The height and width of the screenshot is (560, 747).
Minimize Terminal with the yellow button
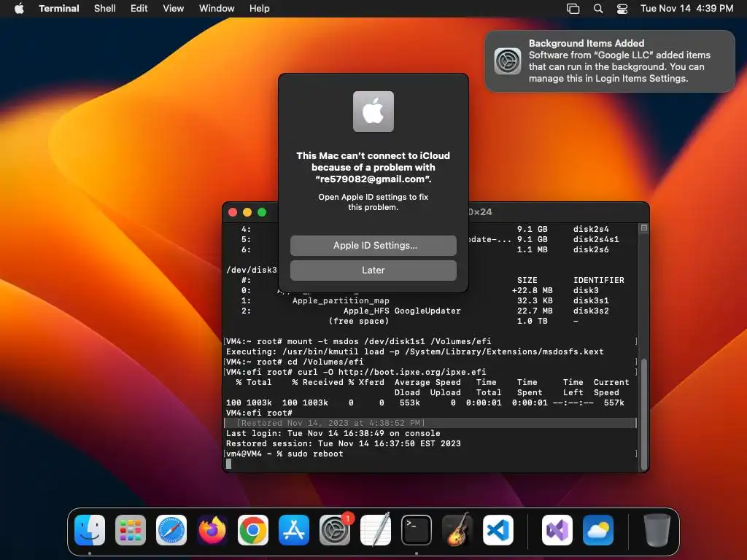[247, 212]
